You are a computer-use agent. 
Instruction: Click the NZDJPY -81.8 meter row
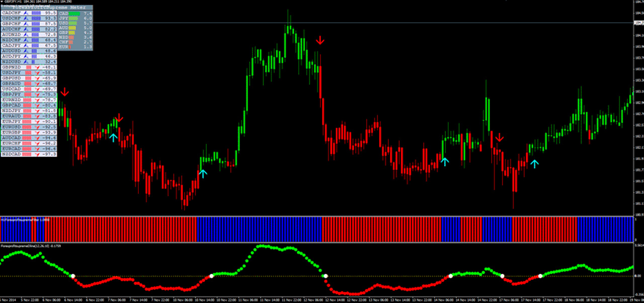click(29, 111)
